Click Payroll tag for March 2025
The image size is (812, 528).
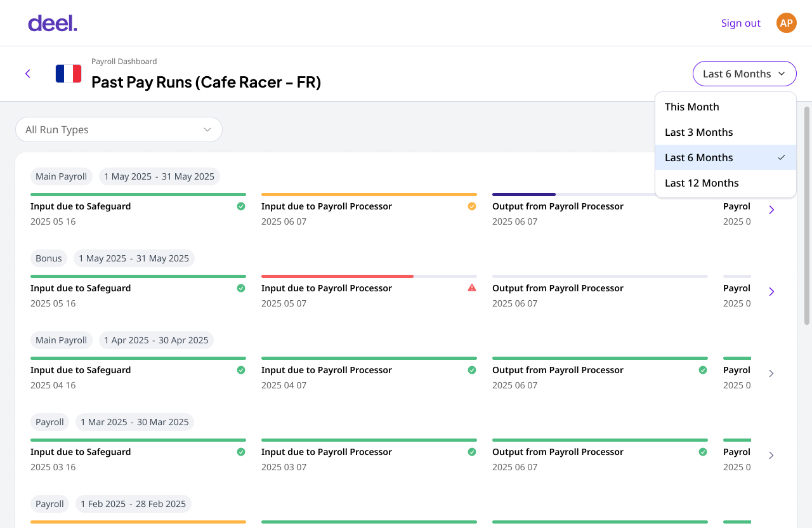coord(49,422)
